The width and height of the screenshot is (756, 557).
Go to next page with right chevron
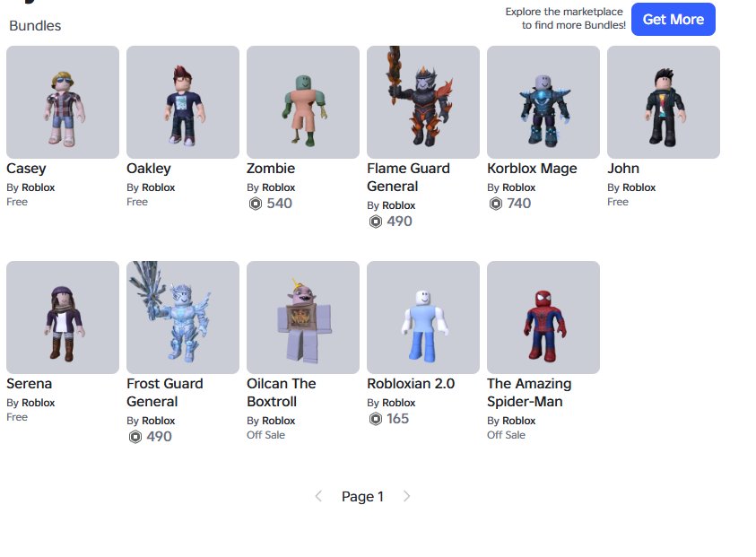click(406, 496)
